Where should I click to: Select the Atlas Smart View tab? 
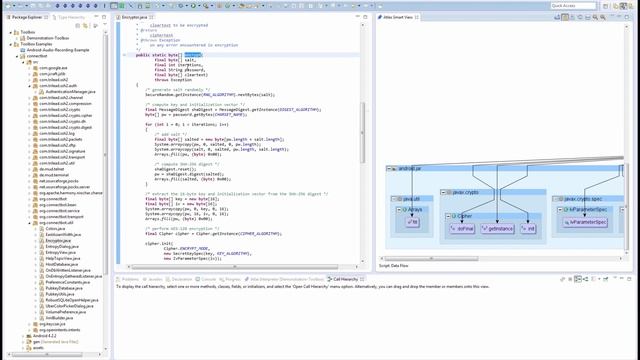pyautogui.click(x=398, y=17)
